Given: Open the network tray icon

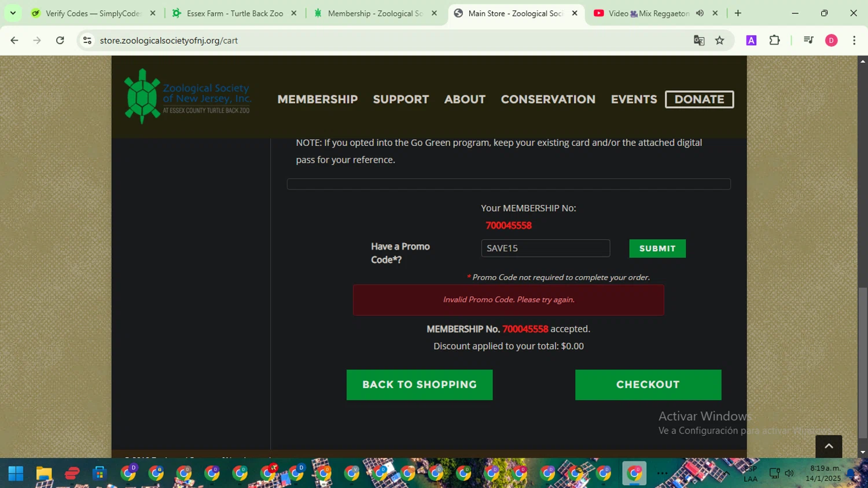Looking at the screenshot, I should (x=774, y=474).
